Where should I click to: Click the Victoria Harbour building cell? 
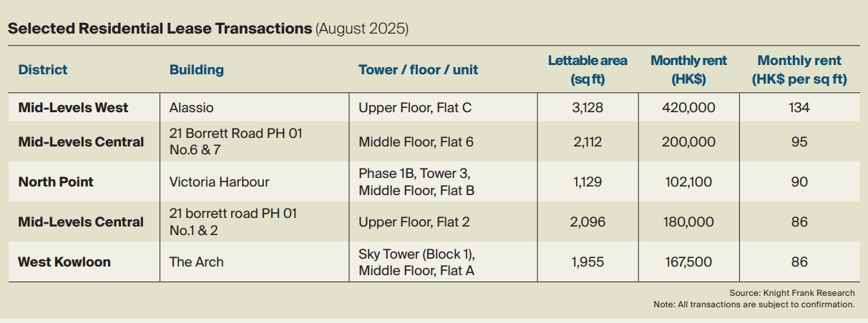(x=220, y=182)
